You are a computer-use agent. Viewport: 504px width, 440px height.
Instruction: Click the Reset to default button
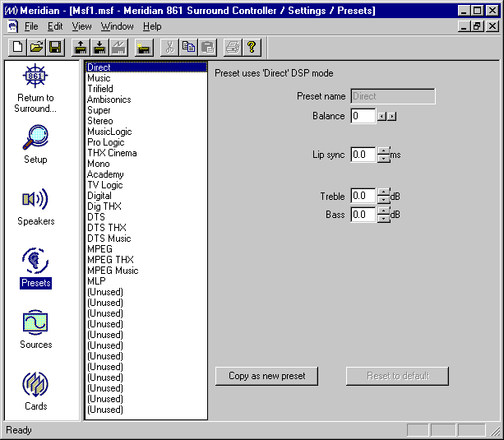397,376
